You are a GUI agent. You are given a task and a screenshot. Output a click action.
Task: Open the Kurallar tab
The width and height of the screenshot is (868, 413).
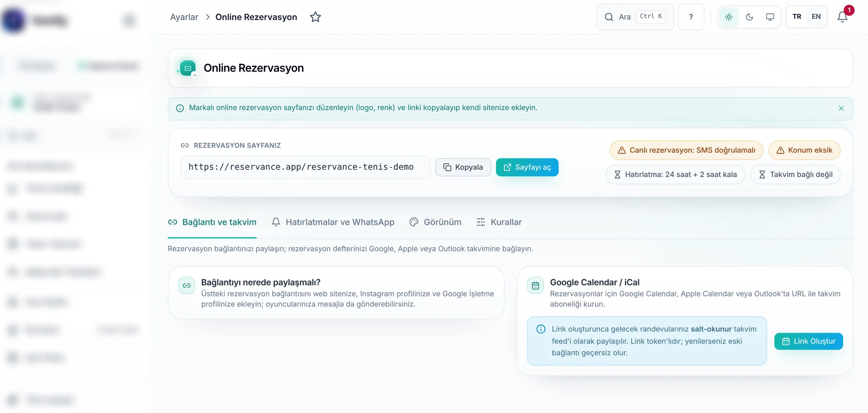499,222
